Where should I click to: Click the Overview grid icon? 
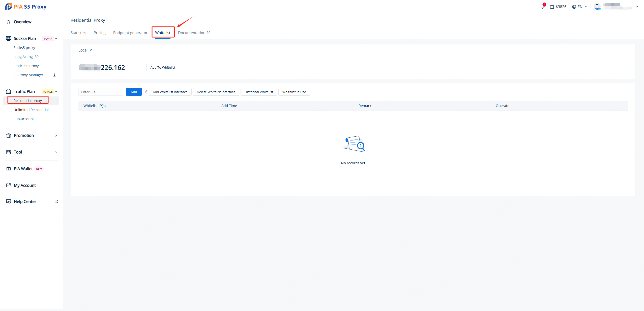click(x=9, y=22)
